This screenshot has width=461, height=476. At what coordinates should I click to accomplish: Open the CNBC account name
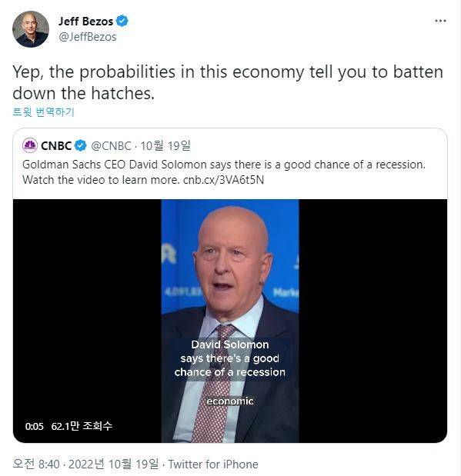pos(56,145)
